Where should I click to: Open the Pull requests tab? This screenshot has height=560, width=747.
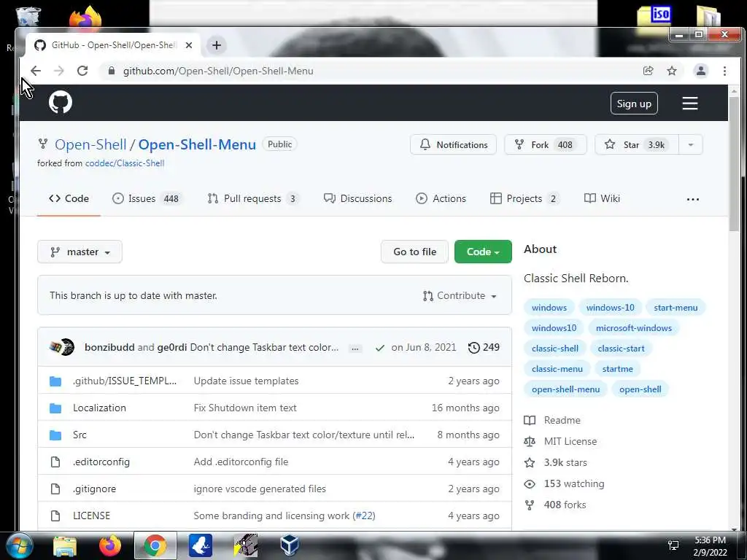point(253,198)
